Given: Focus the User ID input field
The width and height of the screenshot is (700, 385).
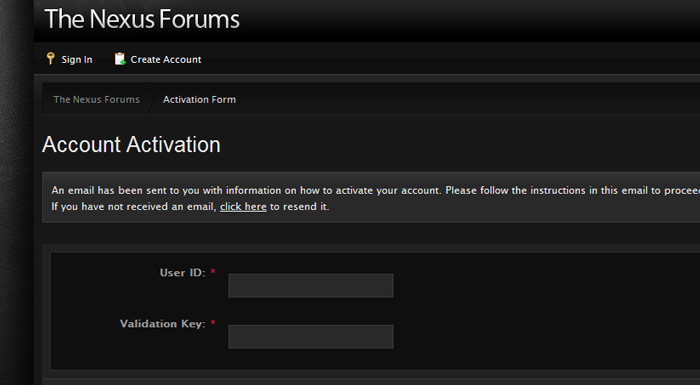Looking at the screenshot, I should pyautogui.click(x=311, y=286).
